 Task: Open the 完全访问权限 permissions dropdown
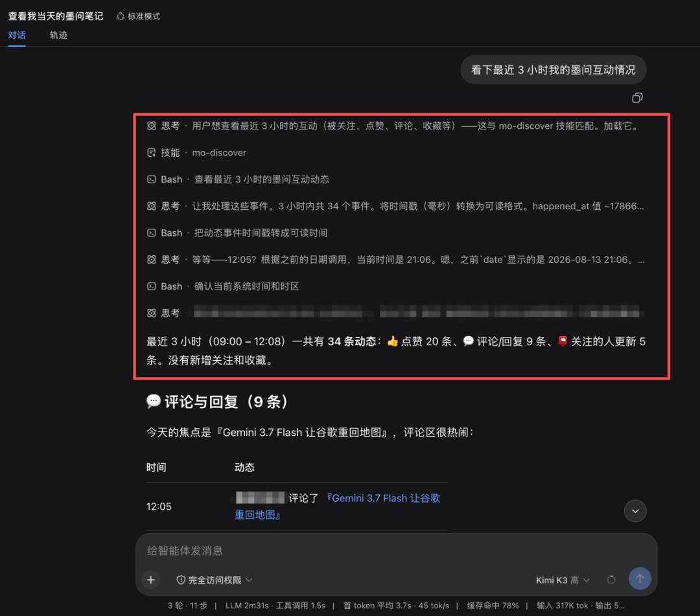tap(215, 580)
